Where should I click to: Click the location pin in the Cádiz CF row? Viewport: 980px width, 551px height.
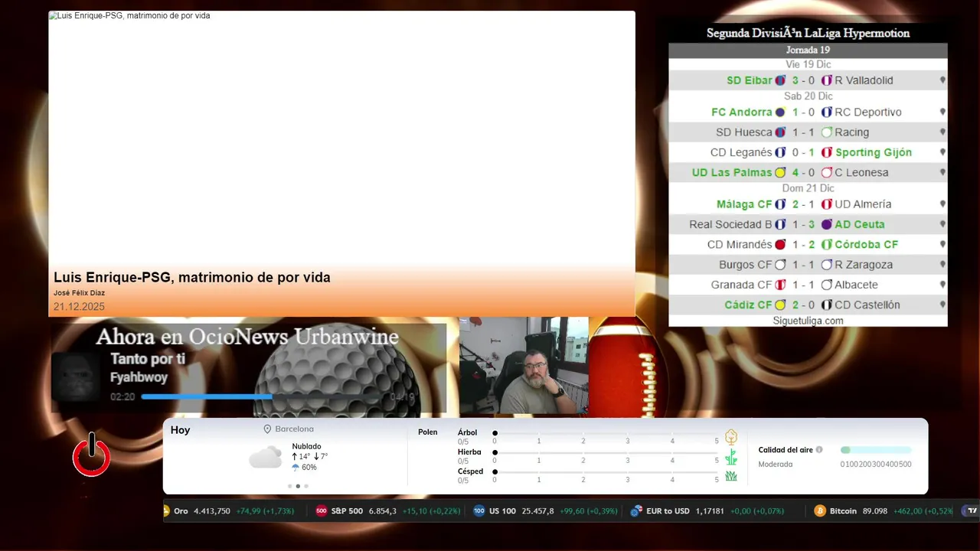tap(942, 305)
